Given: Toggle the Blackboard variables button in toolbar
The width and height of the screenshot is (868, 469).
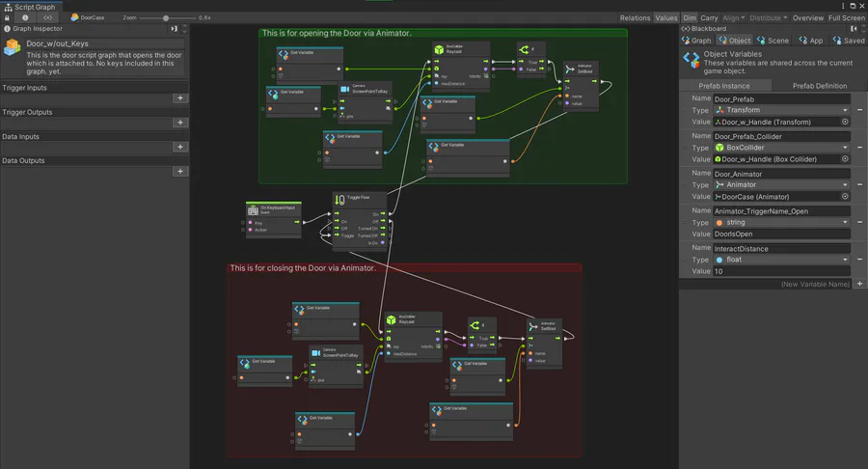Looking at the screenshot, I should tap(47, 17).
